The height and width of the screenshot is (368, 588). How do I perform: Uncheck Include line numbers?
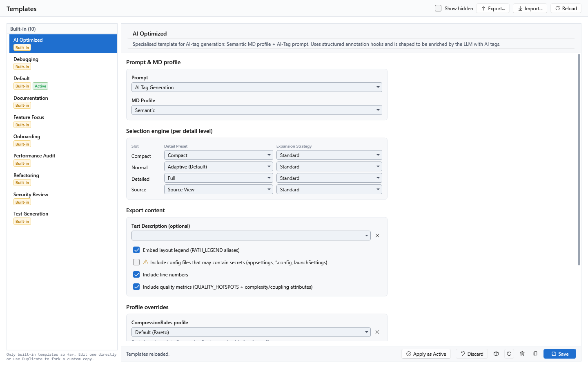(136, 274)
